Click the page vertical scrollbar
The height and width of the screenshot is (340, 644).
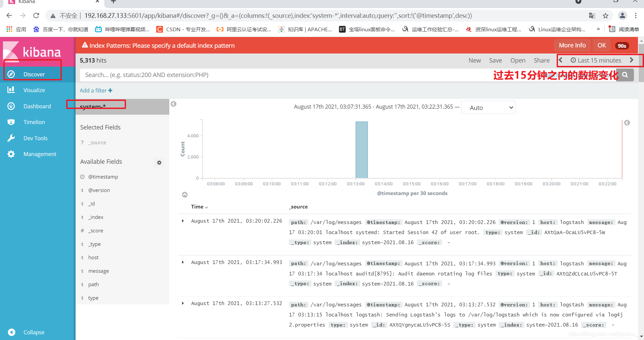[x=641, y=63]
